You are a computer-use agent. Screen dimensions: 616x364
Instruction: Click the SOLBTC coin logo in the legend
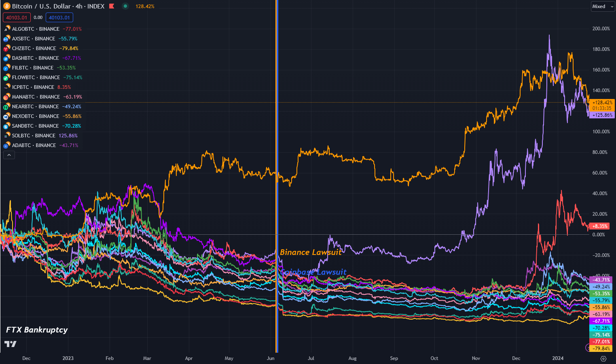(x=6, y=135)
